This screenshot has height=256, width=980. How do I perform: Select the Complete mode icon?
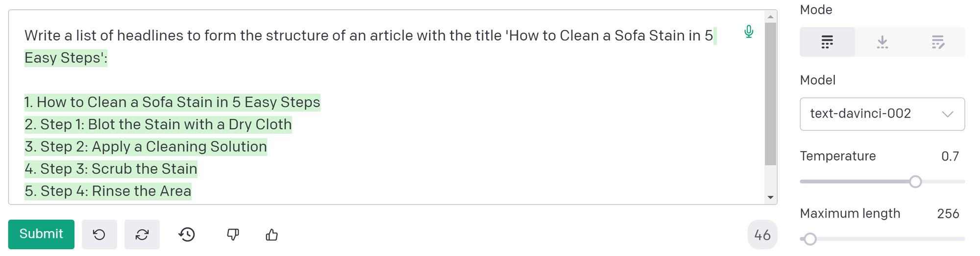(x=827, y=42)
